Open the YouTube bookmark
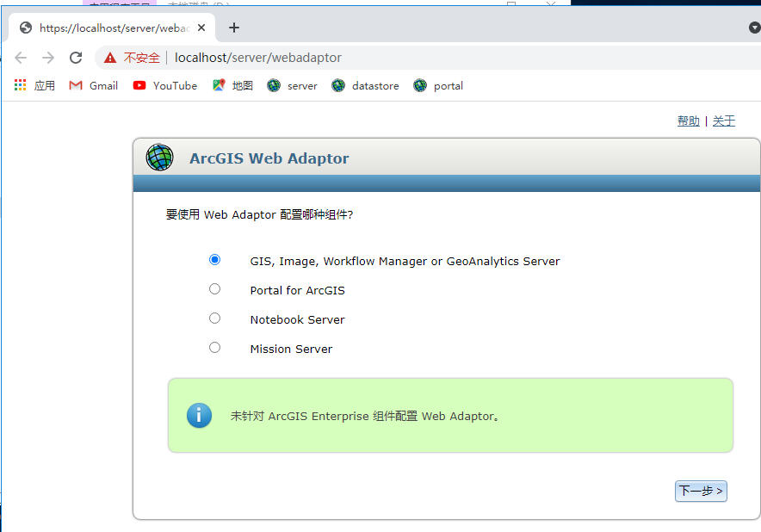 click(x=165, y=86)
